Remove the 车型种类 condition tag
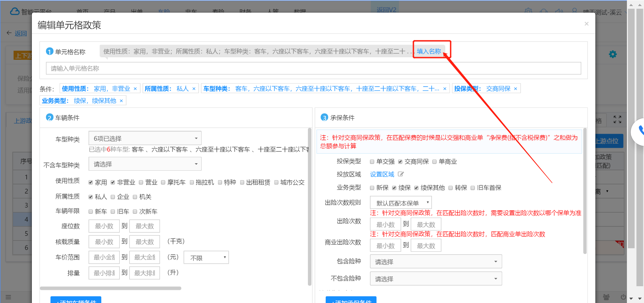Viewport: 644px width, 303px height. [x=445, y=89]
